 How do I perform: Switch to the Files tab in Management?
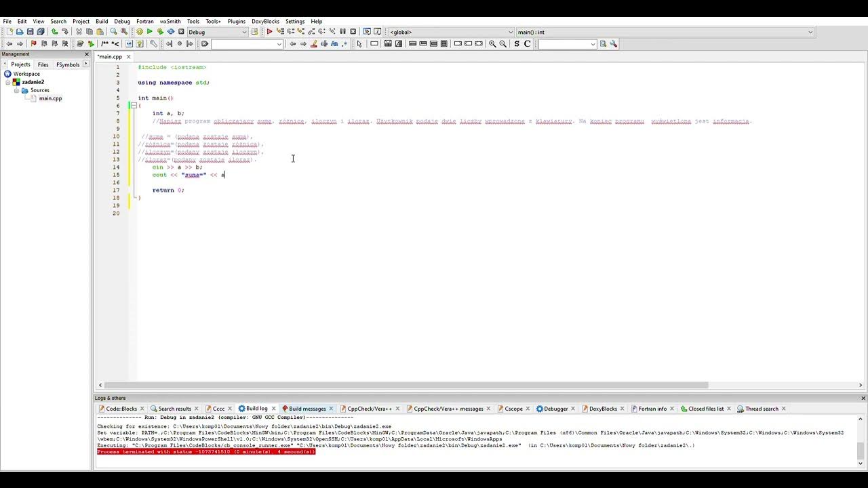pyautogui.click(x=43, y=64)
